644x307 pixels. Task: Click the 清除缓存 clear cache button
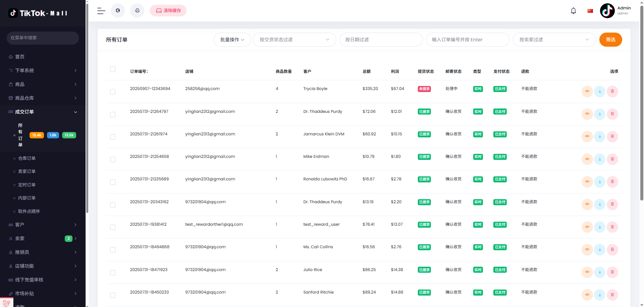tap(168, 11)
